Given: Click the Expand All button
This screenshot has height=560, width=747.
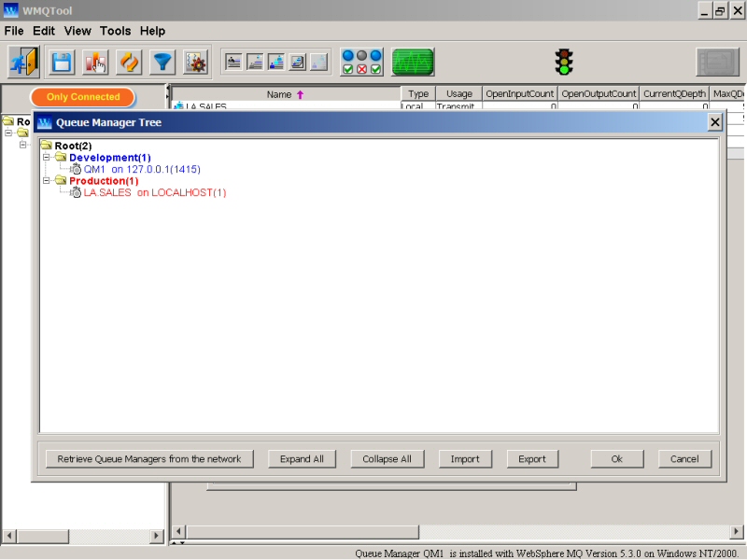Looking at the screenshot, I should tap(302, 459).
